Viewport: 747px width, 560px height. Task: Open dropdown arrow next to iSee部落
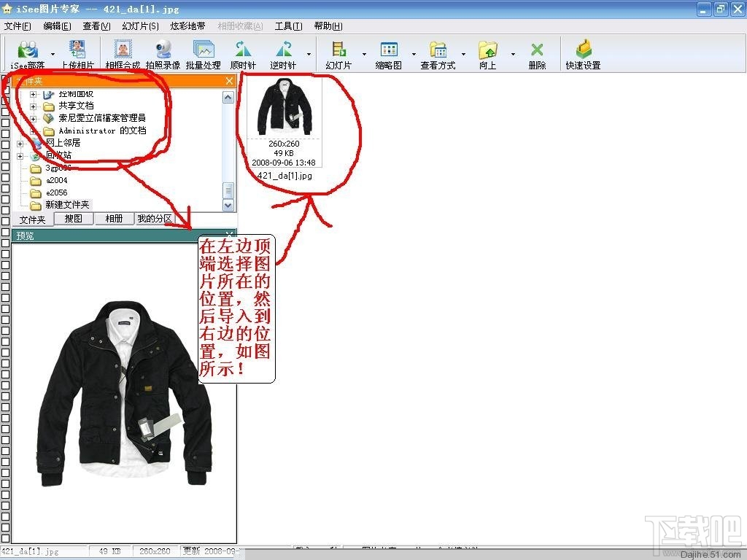pyautogui.click(x=53, y=54)
